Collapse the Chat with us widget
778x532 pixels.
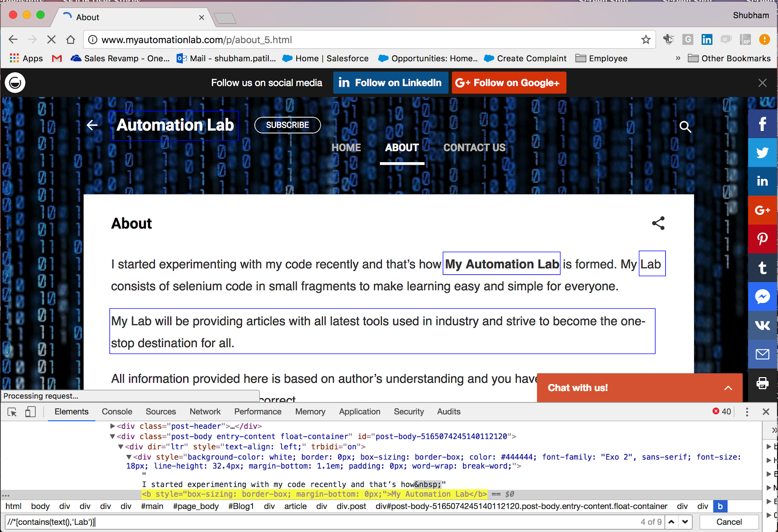[728, 388]
